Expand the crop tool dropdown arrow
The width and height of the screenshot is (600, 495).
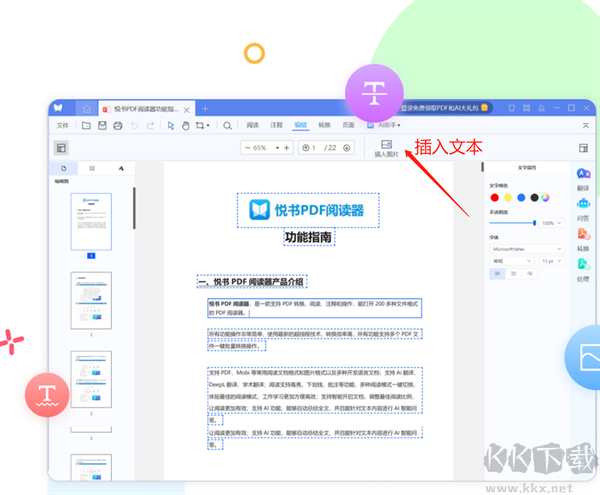coord(208,125)
